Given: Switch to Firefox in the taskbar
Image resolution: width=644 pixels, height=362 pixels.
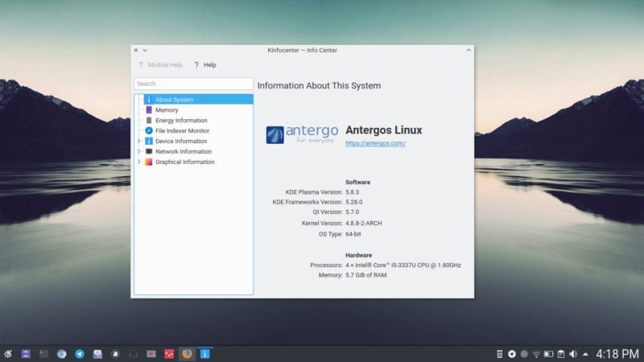Looking at the screenshot, I should pos(187,354).
